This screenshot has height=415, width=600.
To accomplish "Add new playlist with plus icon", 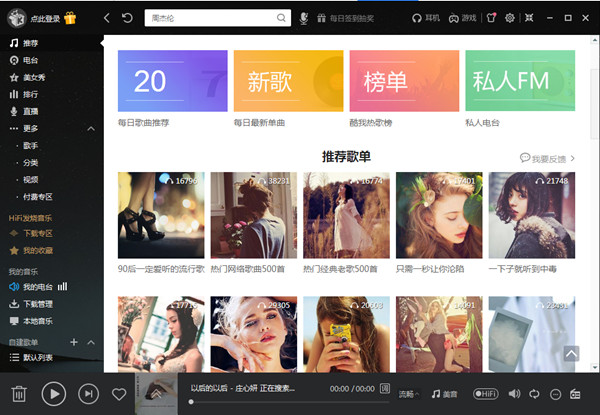I will coord(74,342).
